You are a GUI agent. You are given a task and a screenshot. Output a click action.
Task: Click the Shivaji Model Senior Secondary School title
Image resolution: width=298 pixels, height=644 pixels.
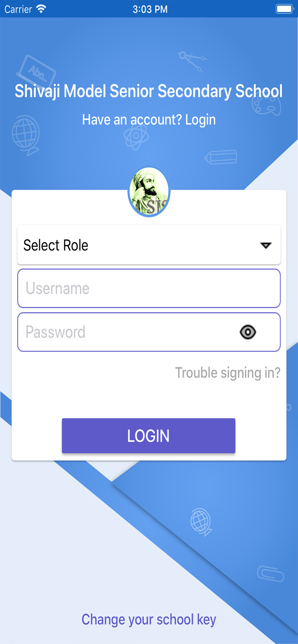(149, 91)
